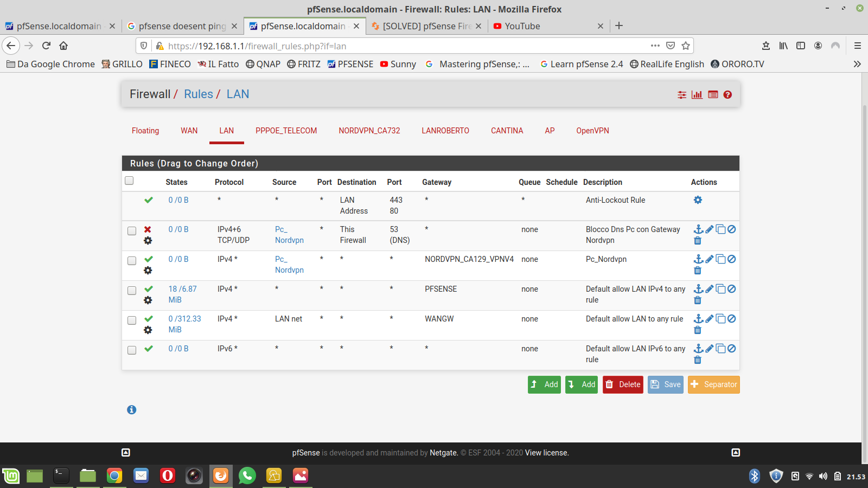868x488 pixels.
Task: Expand the hidden bookmarks chevron
Action: pos(857,64)
